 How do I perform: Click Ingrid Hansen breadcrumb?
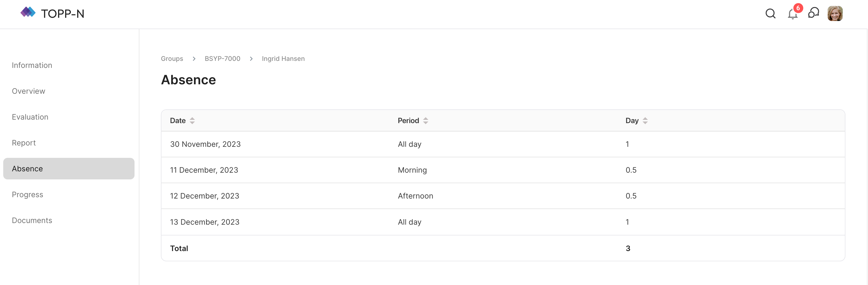283,59
